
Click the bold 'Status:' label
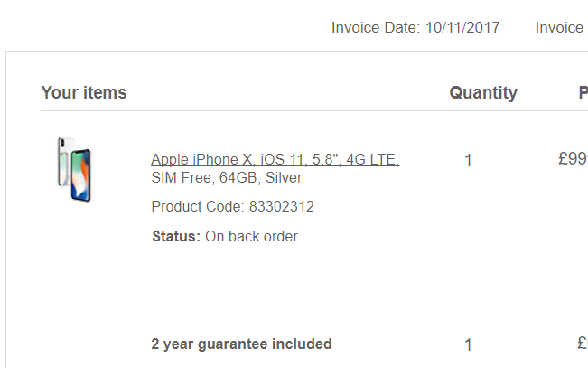(176, 237)
